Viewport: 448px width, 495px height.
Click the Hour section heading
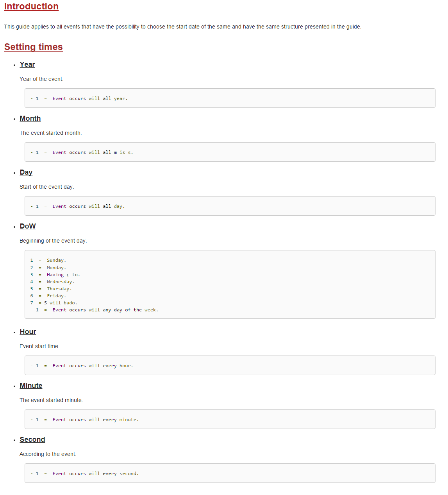pyautogui.click(x=28, y=332)
